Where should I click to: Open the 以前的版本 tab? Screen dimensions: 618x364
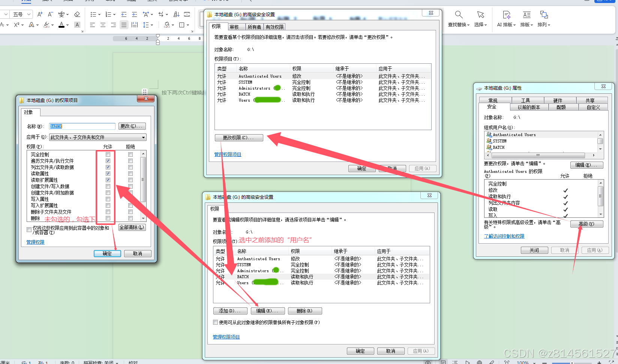(529, 107)
